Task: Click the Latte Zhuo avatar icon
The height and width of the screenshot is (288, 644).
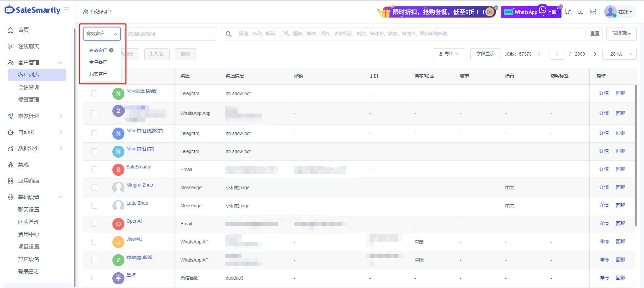Action: tap(118, 206)
